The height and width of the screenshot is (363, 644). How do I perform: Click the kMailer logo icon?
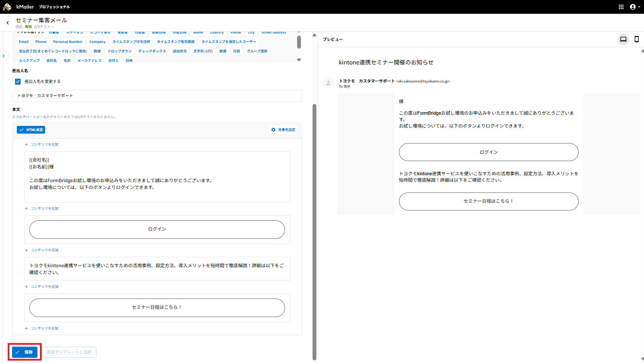(7, 7)
